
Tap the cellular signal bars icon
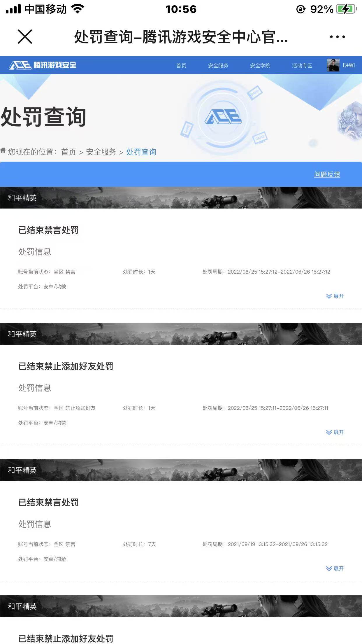(x=13, y=9)
